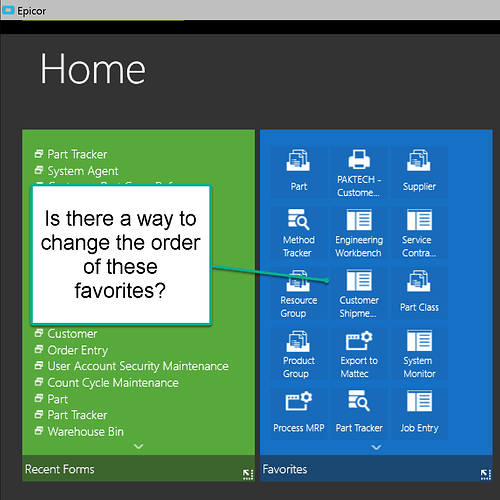Show more favorites using the down chevron
This screenshot has height=500, width=500.
click(x=376, y=447)
